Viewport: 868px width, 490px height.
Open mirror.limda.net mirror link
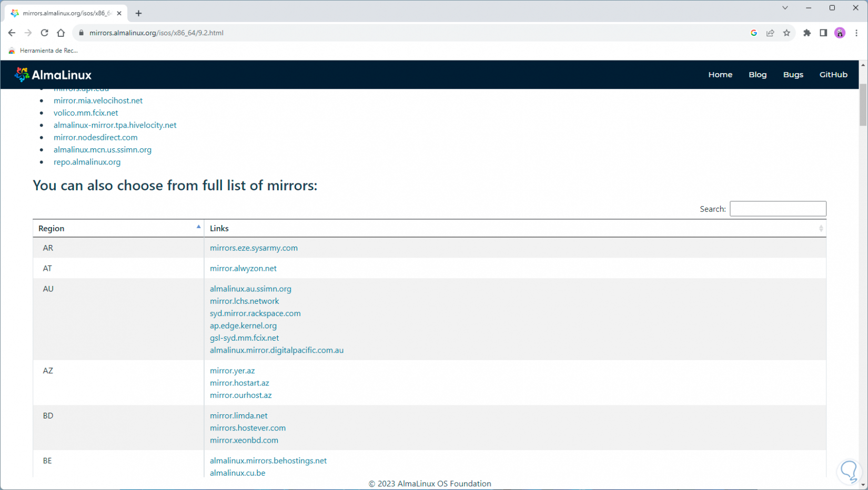(238, 415)
